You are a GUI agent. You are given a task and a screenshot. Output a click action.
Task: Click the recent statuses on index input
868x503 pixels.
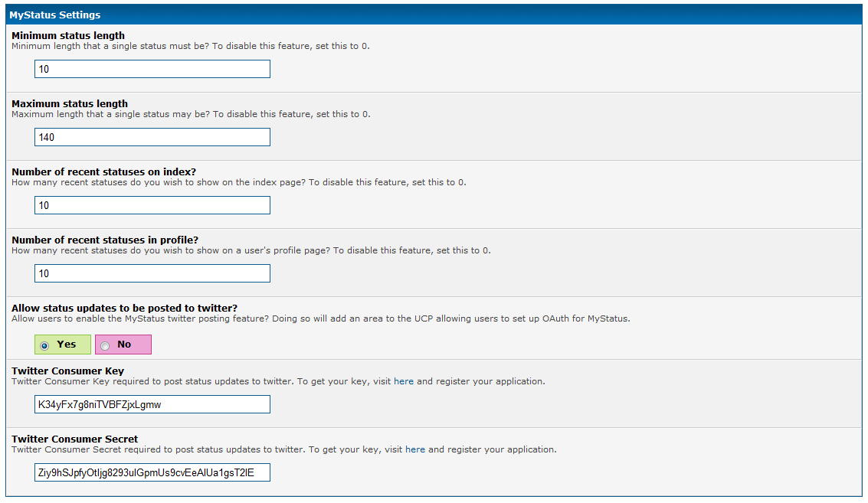pos(152,205)
